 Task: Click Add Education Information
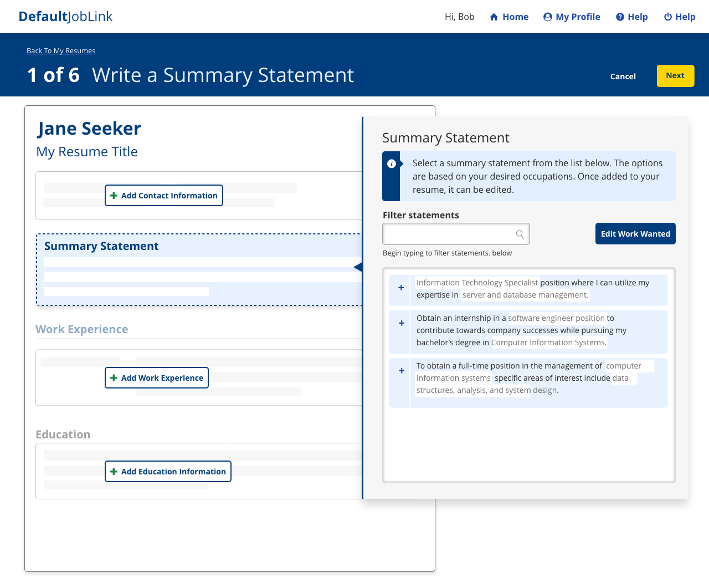pyautogui.click(x=168, y=471)
